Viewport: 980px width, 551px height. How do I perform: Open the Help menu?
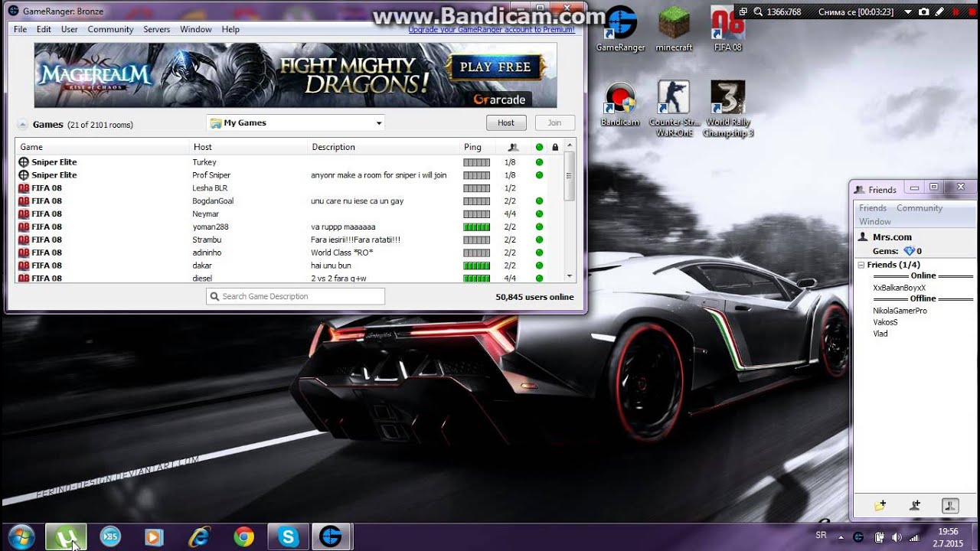230,29
